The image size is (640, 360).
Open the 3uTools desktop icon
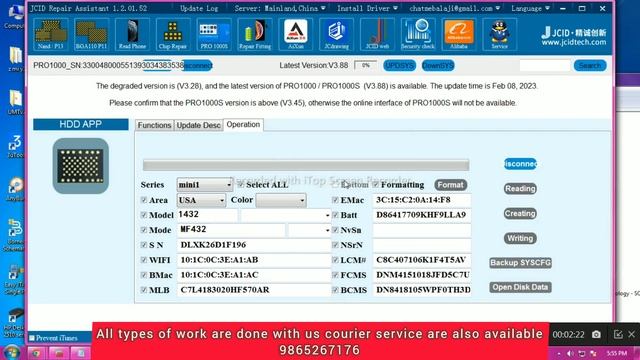[x=15, y=147]
